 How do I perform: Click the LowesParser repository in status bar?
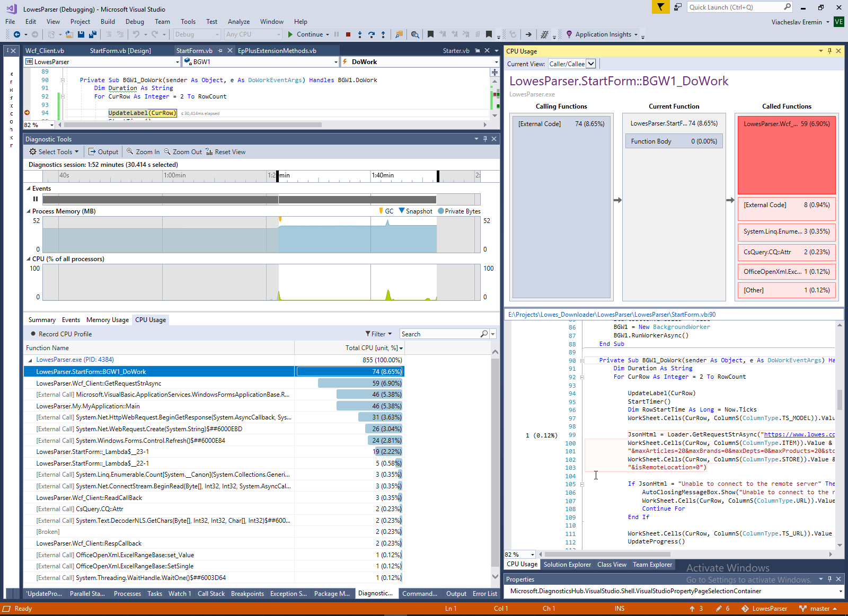(764, 609)
